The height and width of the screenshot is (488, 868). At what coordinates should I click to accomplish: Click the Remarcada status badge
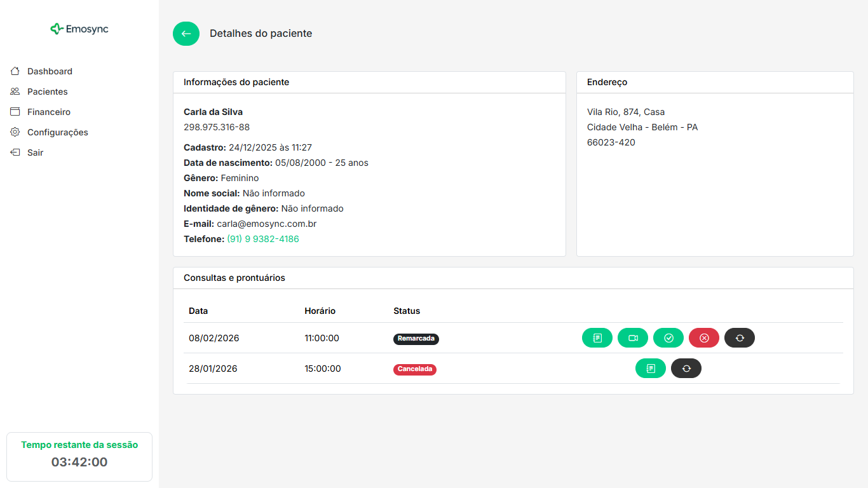(x=416, y=339)
